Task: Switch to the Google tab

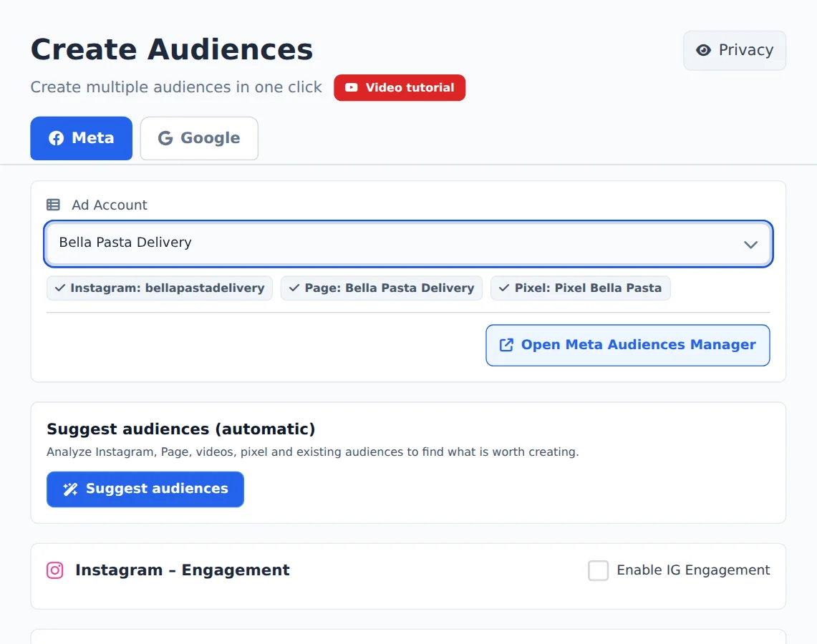Action: point(199,139)
